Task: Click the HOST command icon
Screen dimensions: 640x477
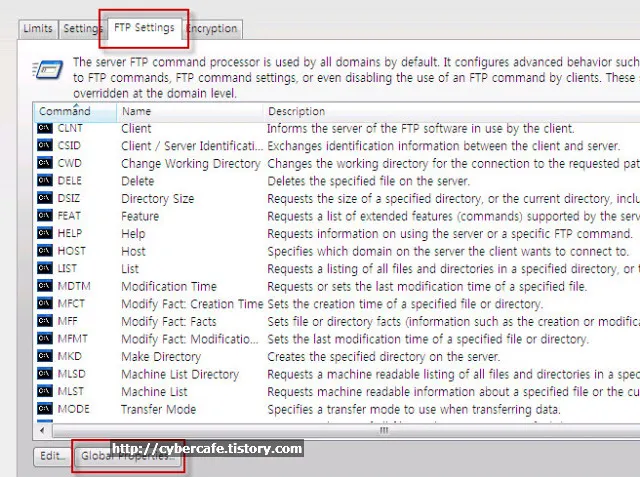Action: click(45, 251)
